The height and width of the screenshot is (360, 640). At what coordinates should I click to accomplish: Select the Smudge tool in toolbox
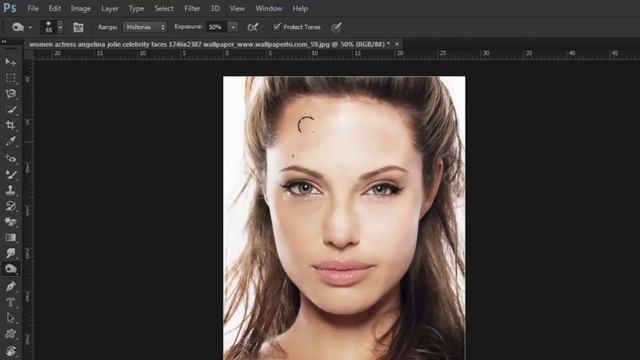tap(11, 253)
